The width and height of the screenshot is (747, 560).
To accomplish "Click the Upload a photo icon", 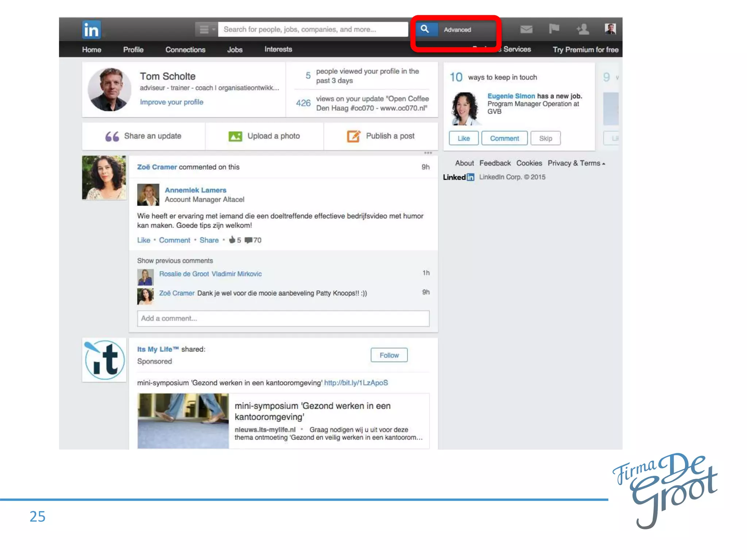I will (235, 136).
